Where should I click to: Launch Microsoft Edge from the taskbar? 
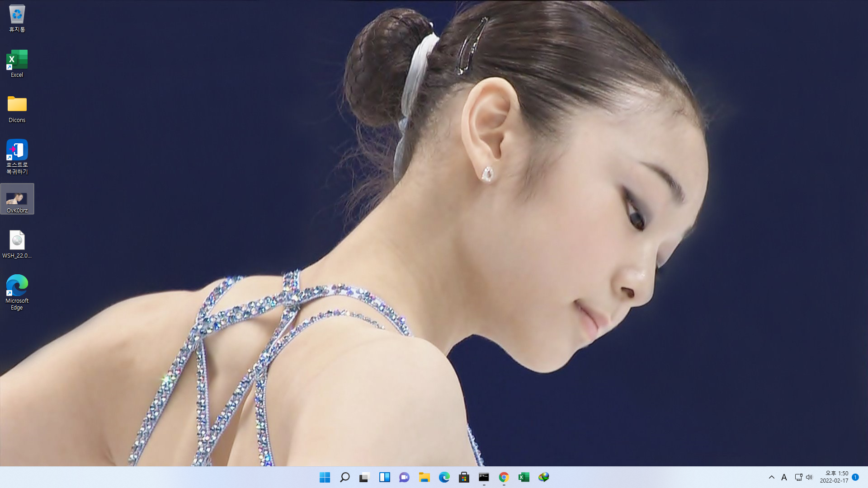coord(444,477)
